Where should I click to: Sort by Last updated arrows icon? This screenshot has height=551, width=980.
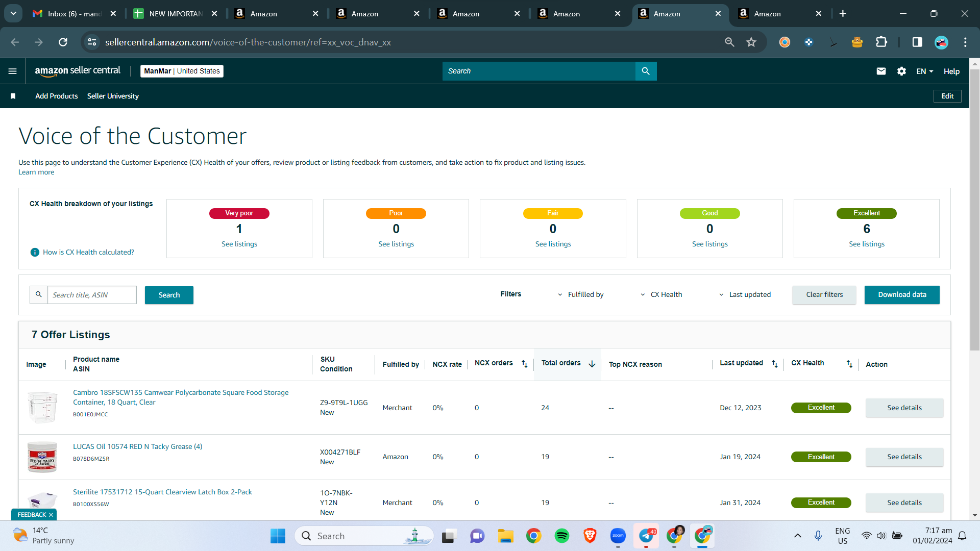coord(775,364)
